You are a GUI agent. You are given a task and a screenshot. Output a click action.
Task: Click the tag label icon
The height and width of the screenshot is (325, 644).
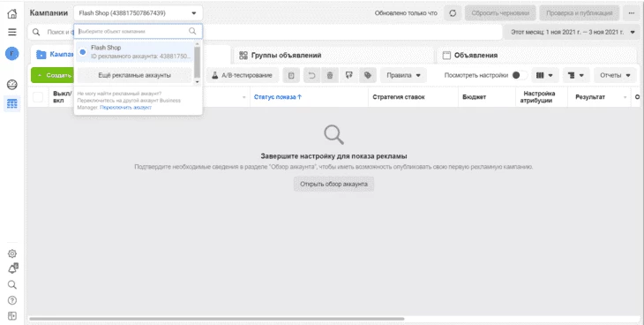tap(368, 75)
